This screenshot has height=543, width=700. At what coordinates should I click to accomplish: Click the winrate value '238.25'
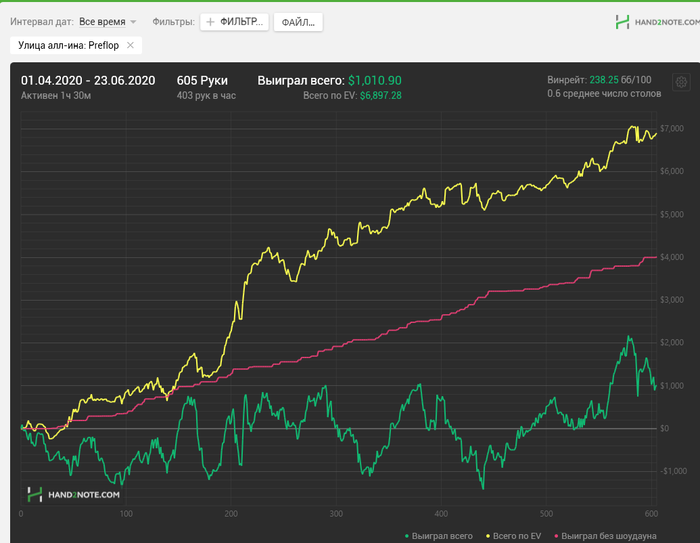pyautogui.click(x=604, y=80)
